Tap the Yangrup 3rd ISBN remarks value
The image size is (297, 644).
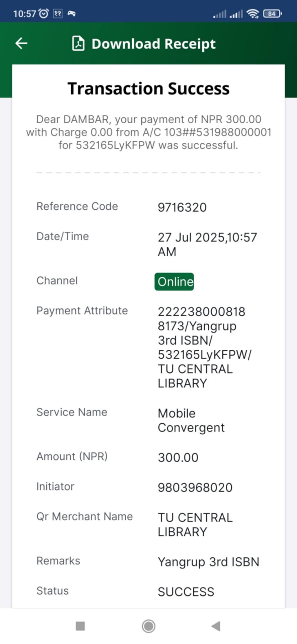pos(208,562)
